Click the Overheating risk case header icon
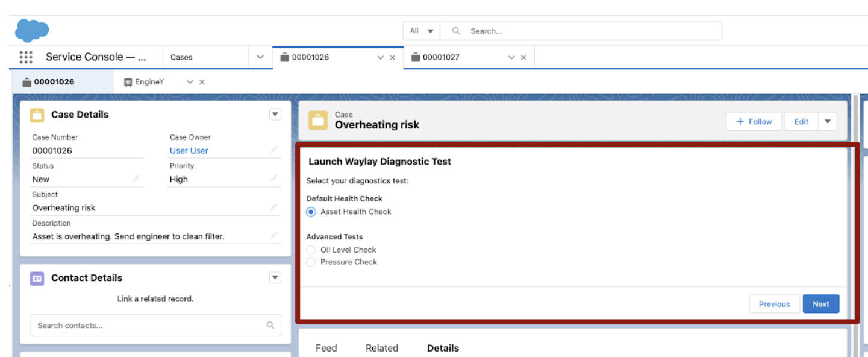The image size is (868, 357). pyautogui.click(x=318, y=120)
